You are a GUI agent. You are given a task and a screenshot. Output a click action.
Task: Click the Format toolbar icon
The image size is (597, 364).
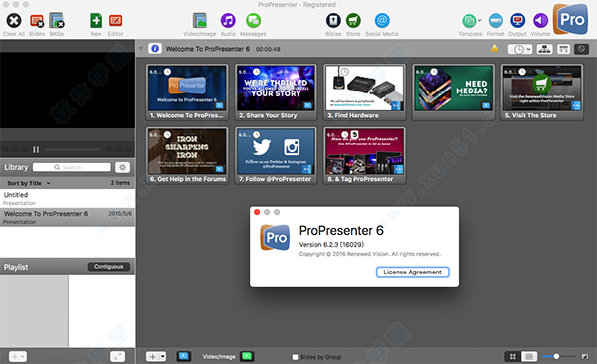click(496, 21)
